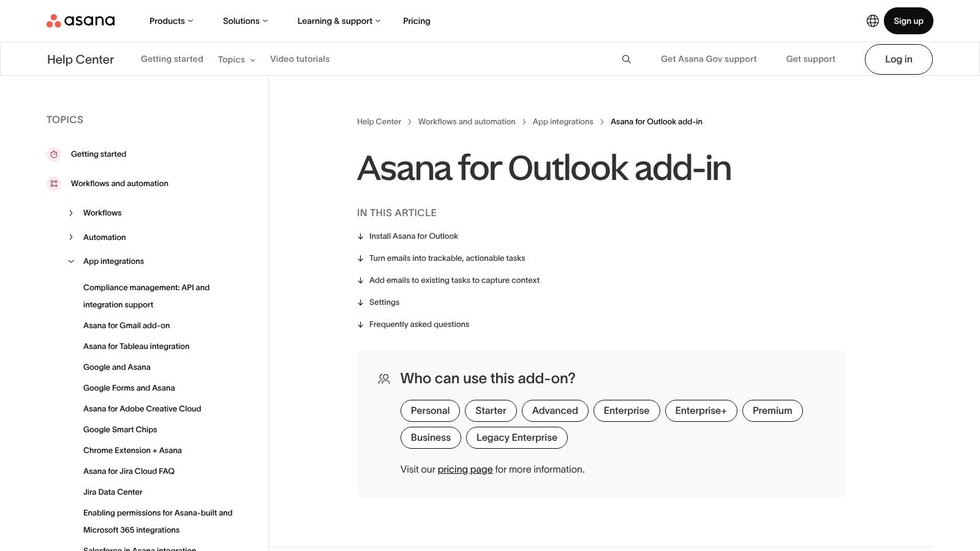Jump to Install Asana for Outlook section

click(x=413, y=236)
